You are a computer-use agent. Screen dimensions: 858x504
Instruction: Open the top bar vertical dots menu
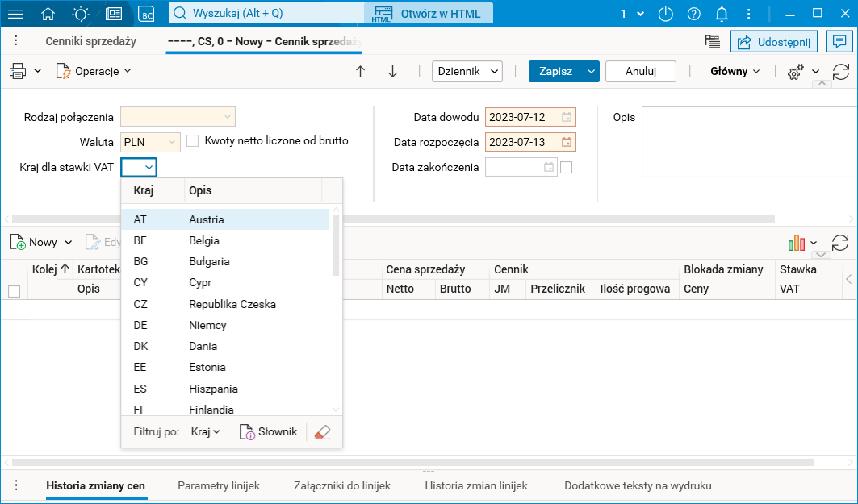748,14
